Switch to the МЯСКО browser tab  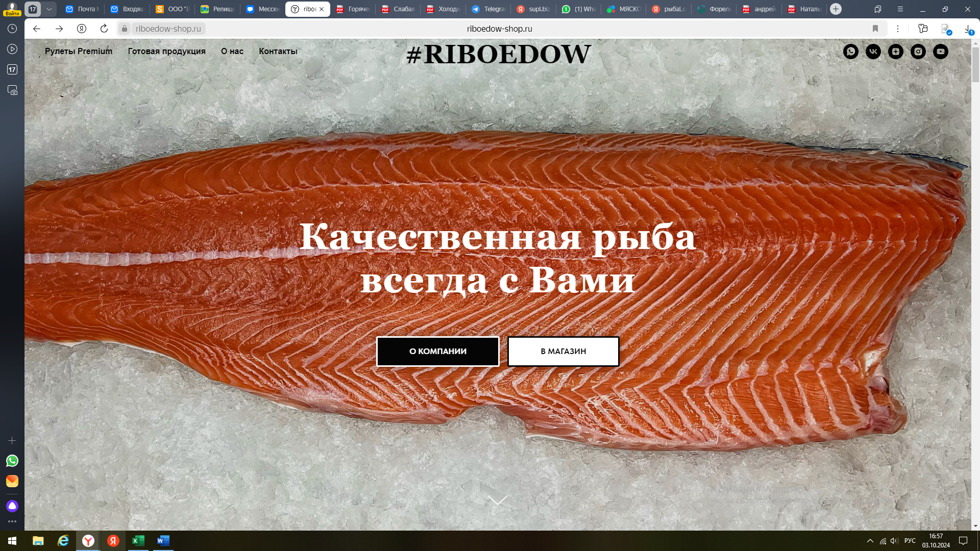[624, 9]
